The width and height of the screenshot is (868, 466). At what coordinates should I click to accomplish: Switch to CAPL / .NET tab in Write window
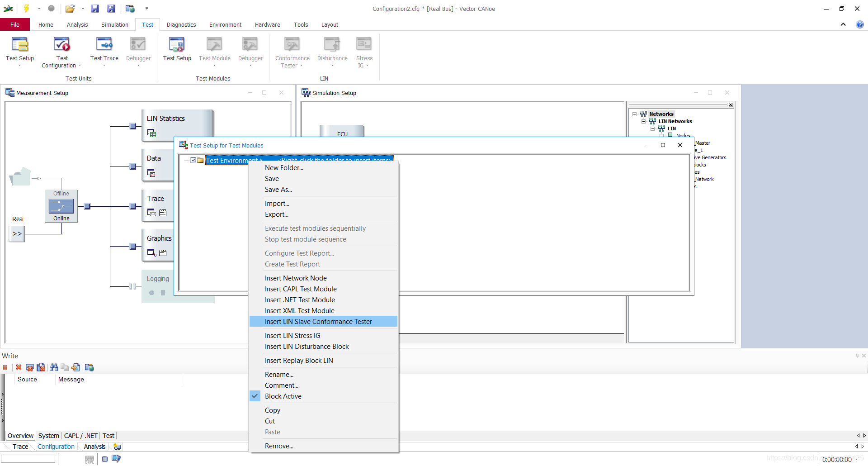point(81,436)
